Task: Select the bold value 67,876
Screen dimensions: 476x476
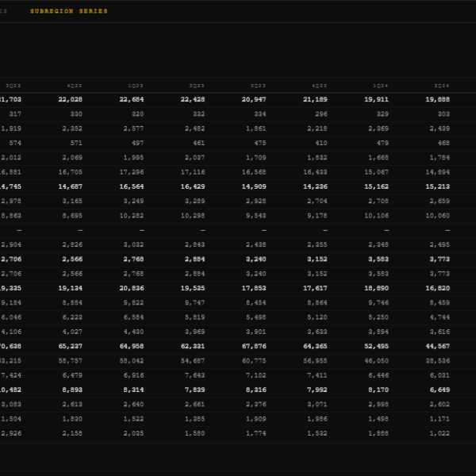Action: click(254, 347)
